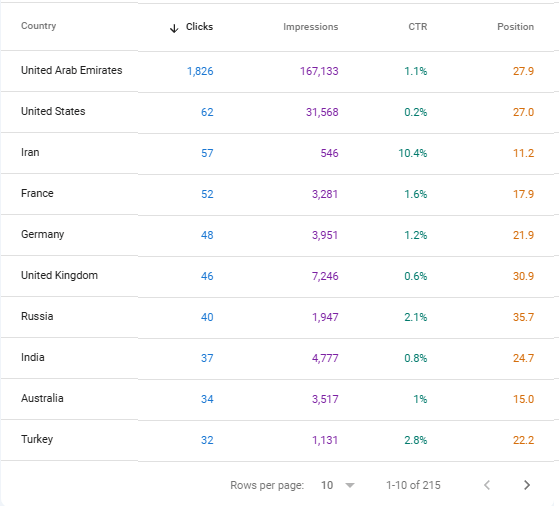
Task: Sort table by Position header
Action: [x=516, y=27]
